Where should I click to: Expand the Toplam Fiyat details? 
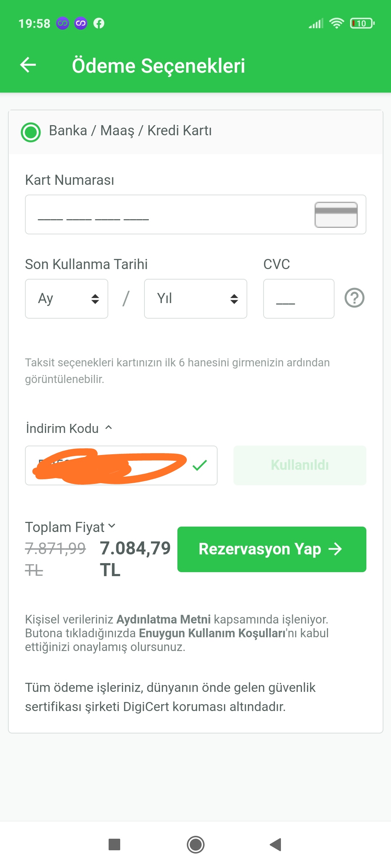pyautogui.click(x=70, y=527)
